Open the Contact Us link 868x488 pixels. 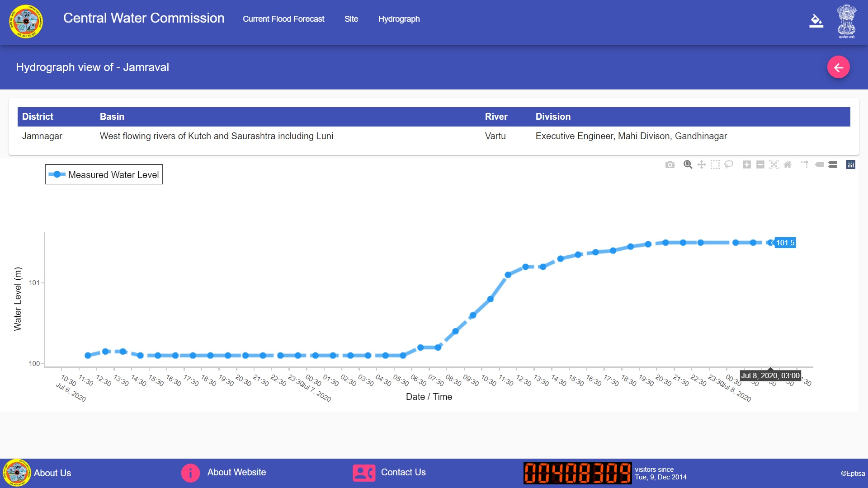403,472
